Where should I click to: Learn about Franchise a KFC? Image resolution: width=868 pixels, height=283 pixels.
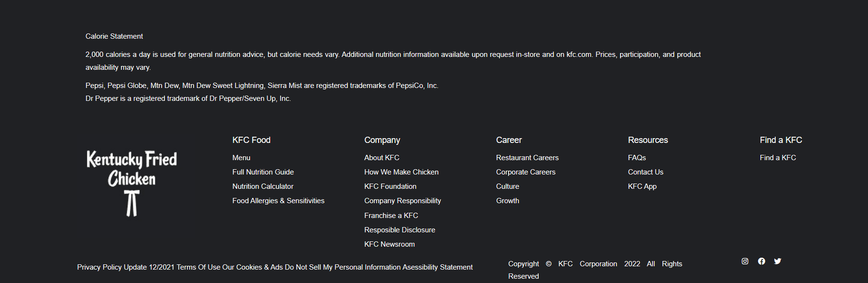391,215
